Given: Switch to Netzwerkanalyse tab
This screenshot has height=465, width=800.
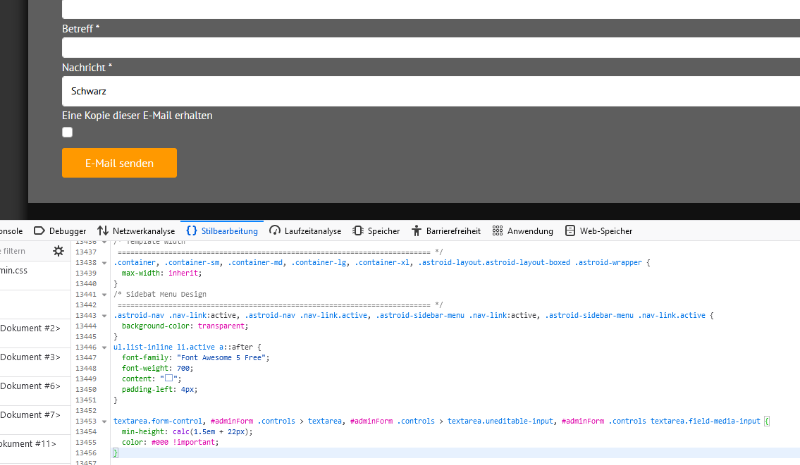Looking at the screenshot, I should (136, 231).
